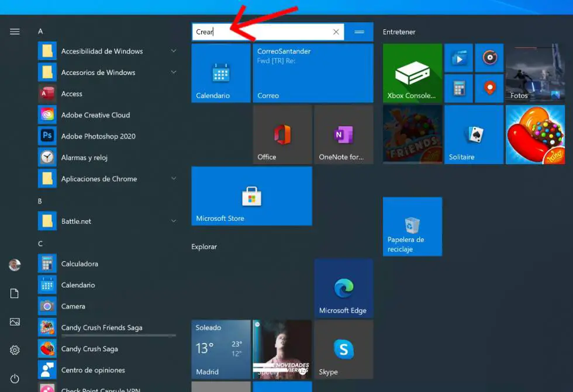Open Camera in the app list
Viewport: 573px width, 392px height.
(107, 306)
